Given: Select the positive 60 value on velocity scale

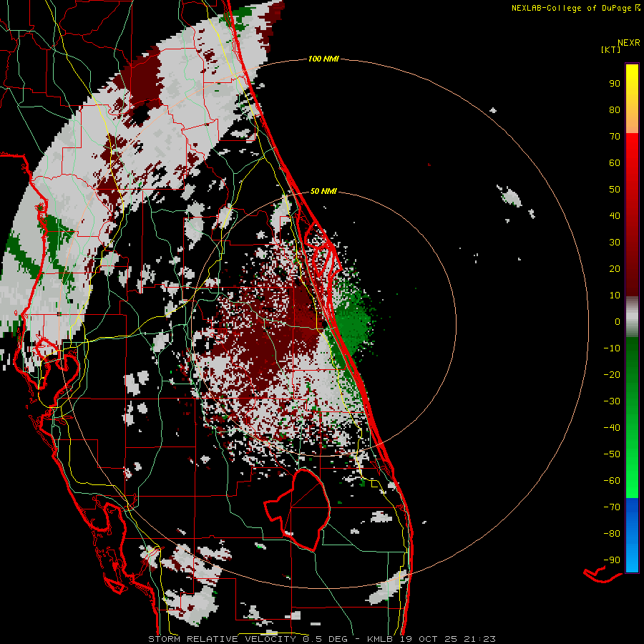Looking at the screenshot, I should [615, 163].
